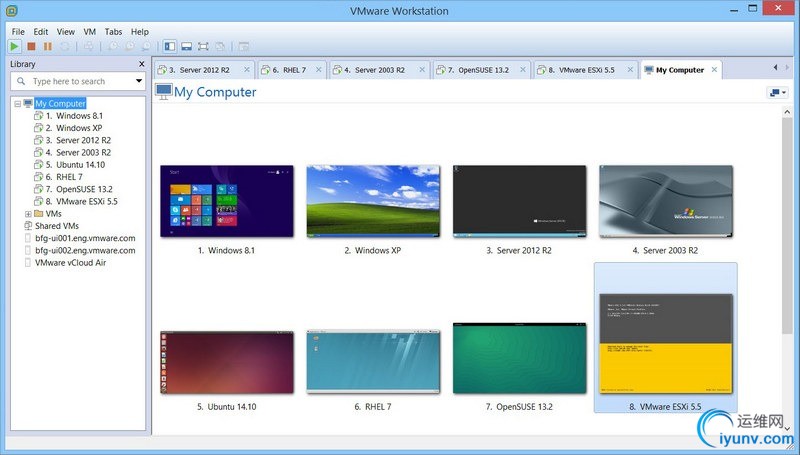Close the 4. Server 2003 R2 tab
The image size is (800, 455).
422,70
